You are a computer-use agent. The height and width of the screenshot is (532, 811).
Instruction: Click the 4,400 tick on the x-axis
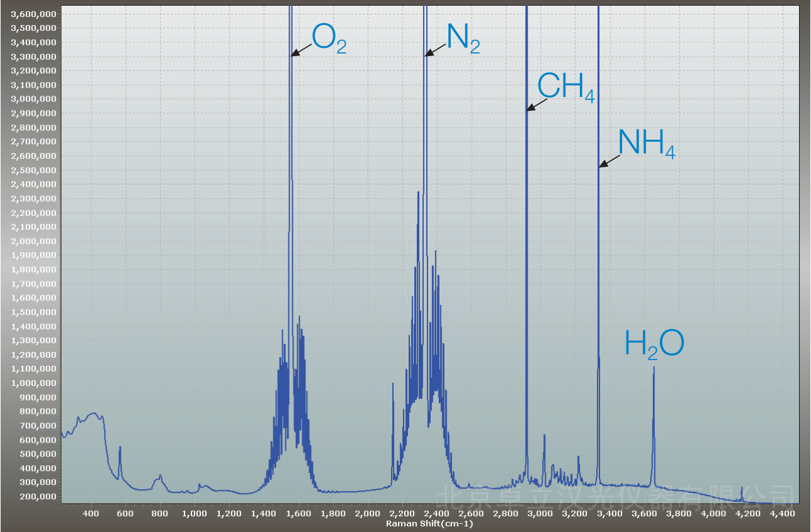click(x=782, y=514)
